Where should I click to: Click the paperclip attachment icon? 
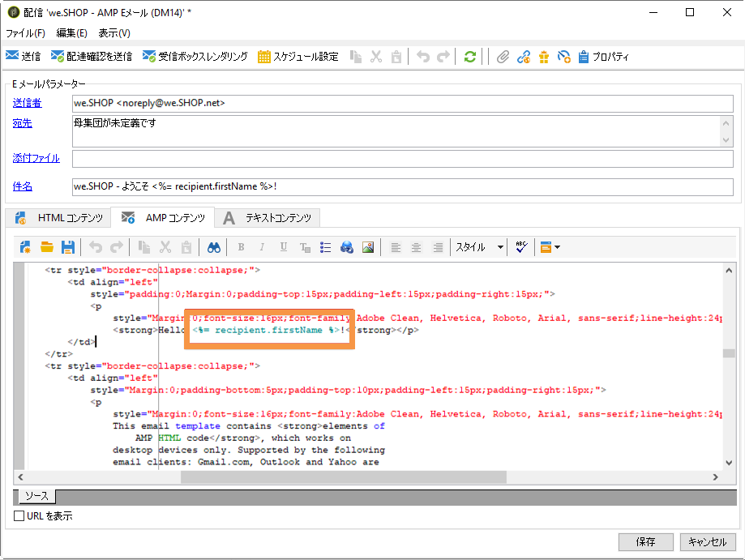[x=503, y=57]
